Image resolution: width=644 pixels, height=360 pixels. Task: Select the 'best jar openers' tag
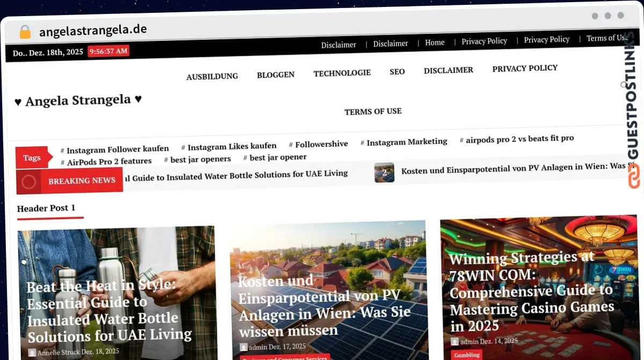tap(200, 159)
